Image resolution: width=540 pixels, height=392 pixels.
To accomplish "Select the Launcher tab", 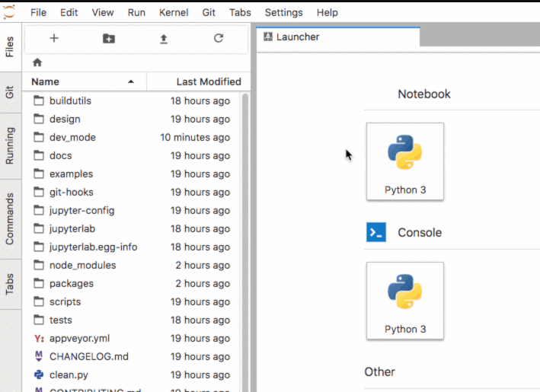I will [297, 37].
